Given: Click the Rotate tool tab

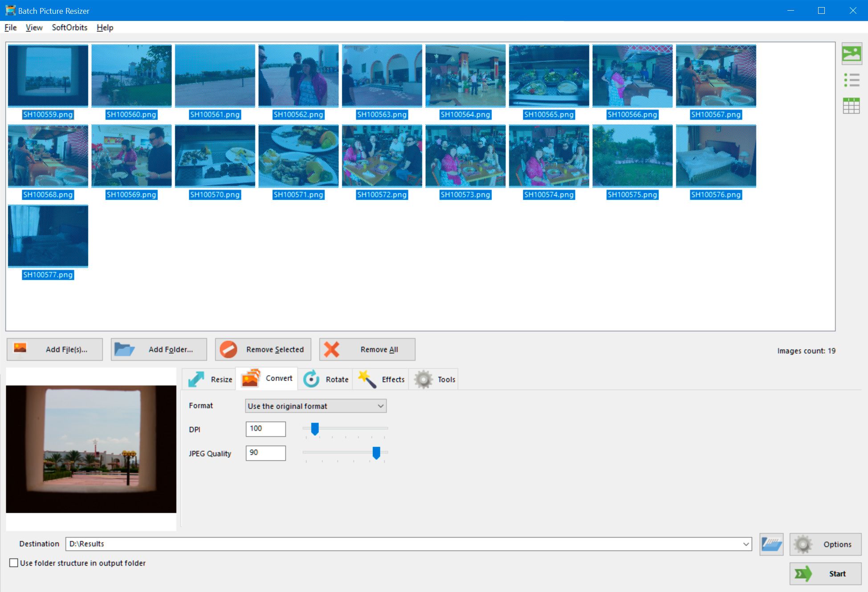Looking at the screenshot, I should pos(337,379).
